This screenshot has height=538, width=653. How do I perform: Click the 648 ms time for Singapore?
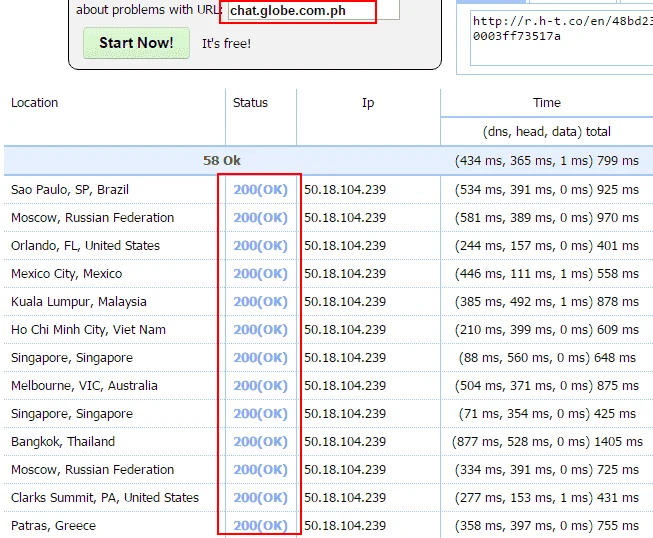point(615,358)
